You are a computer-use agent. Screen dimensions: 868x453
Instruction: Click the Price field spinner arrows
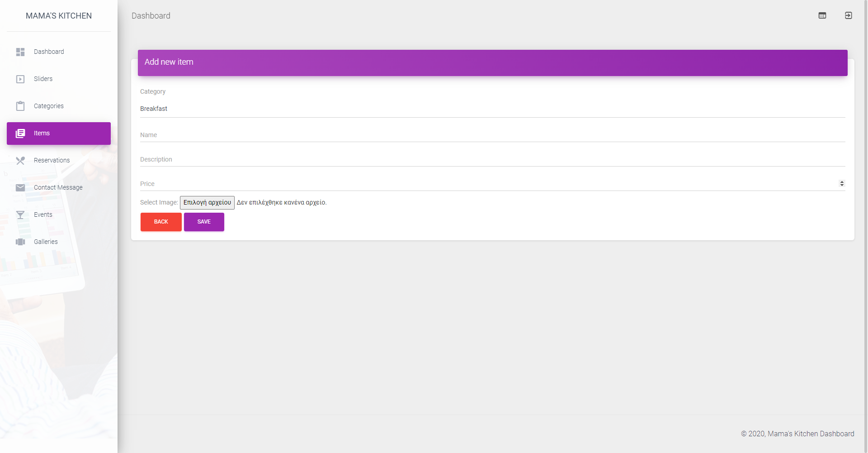(x=842, y=184)
